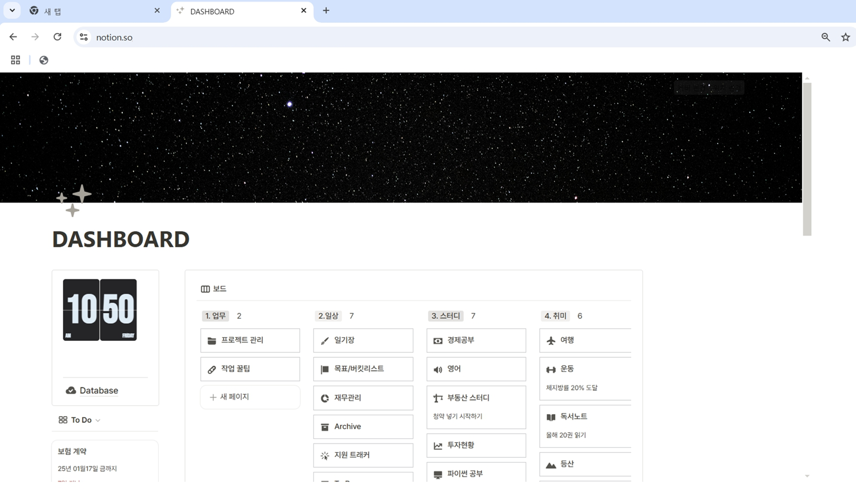Click the browser forward arrow
Image resolution: width=856 pixels, height=504 pixels.
35,37
